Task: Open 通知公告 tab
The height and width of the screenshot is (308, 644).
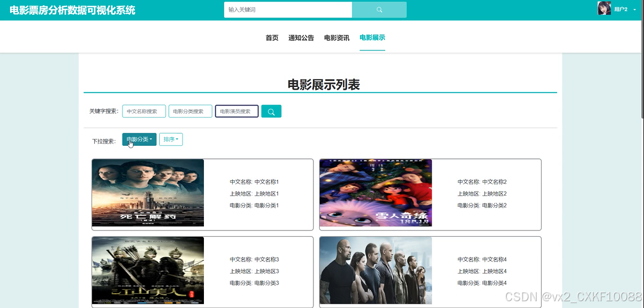Action: coord(301,38)
